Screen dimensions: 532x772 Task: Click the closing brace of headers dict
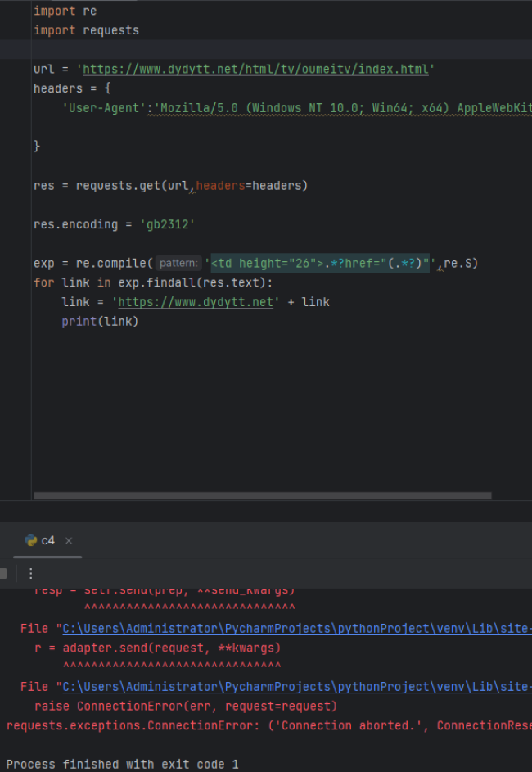pyautogui.click(x=36, y=147)
